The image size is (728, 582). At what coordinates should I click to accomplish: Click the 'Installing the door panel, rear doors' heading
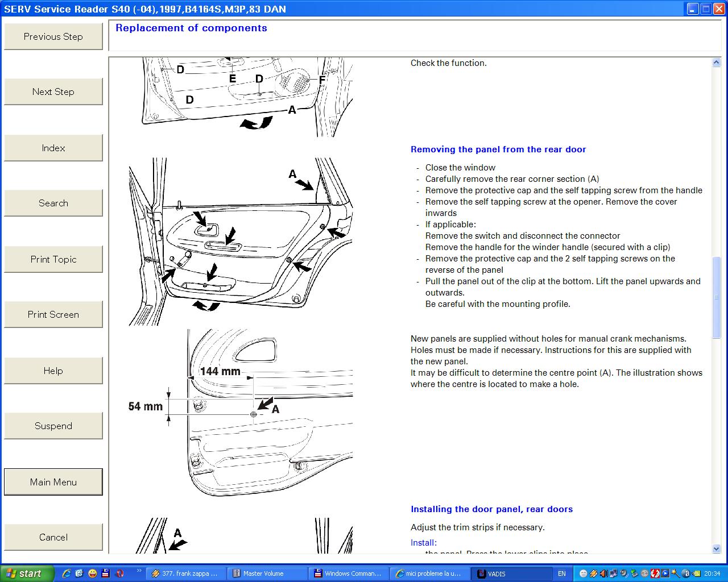click(x=492, y=509)
